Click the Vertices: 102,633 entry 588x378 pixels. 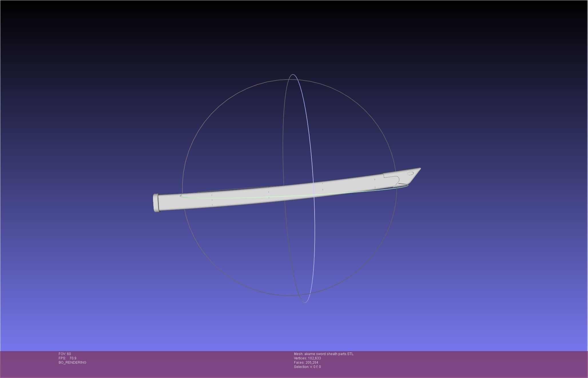pos(307,358)
